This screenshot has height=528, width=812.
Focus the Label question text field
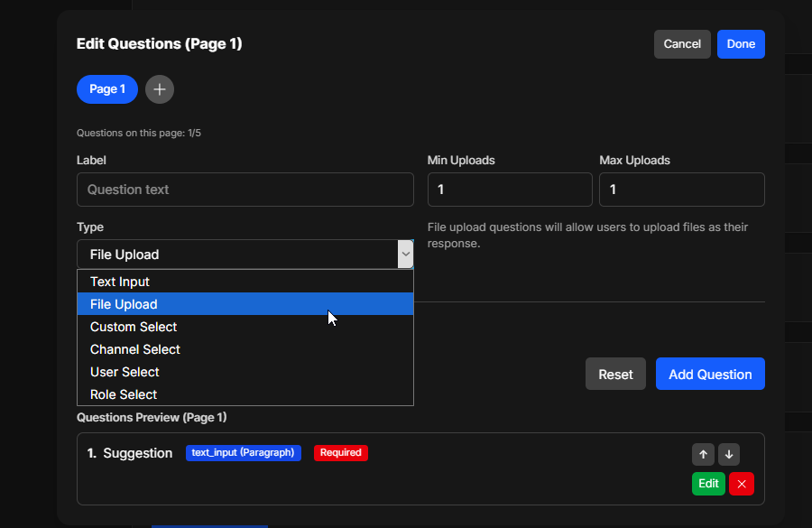point(245,190)
